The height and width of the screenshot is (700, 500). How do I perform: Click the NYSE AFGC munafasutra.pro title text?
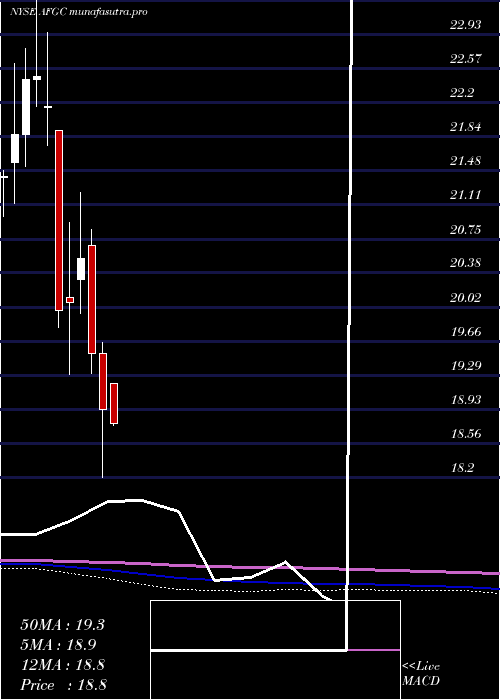click(x=79, y=12)
